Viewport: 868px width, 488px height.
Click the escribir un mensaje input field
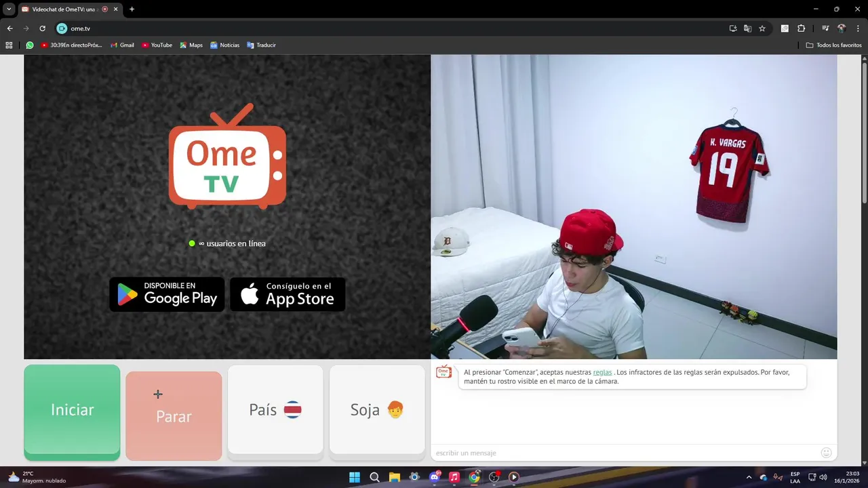coord(624,453)
